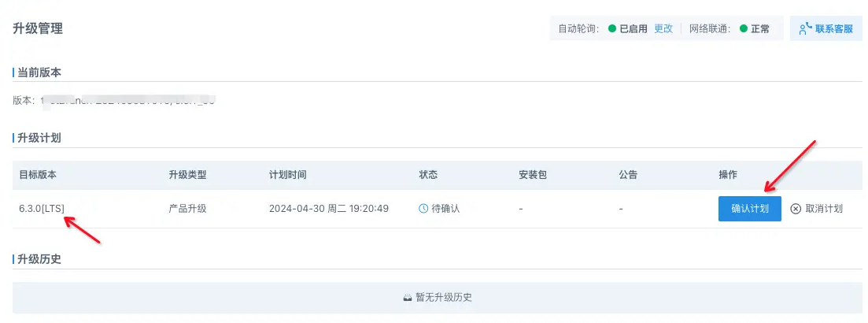Click the 状态 column header
Viewport: 868px width, 323px height.
(428, 175)
